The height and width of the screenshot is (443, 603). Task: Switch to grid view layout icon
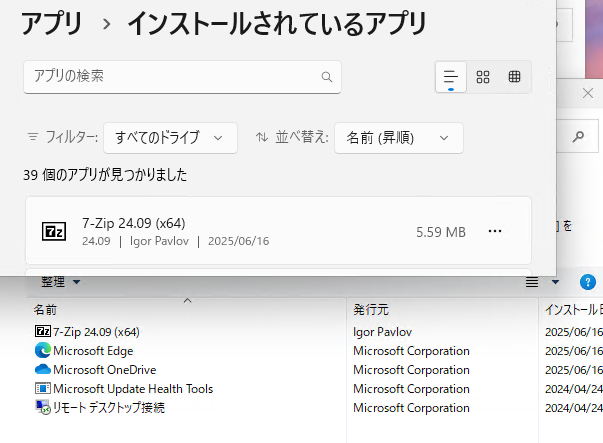483,77
